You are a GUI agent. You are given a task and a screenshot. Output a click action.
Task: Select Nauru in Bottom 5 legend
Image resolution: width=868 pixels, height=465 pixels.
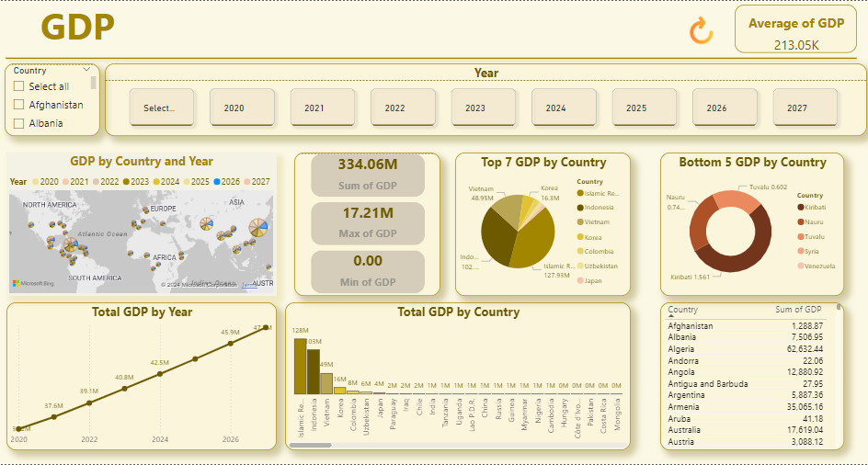click(810, 222)
